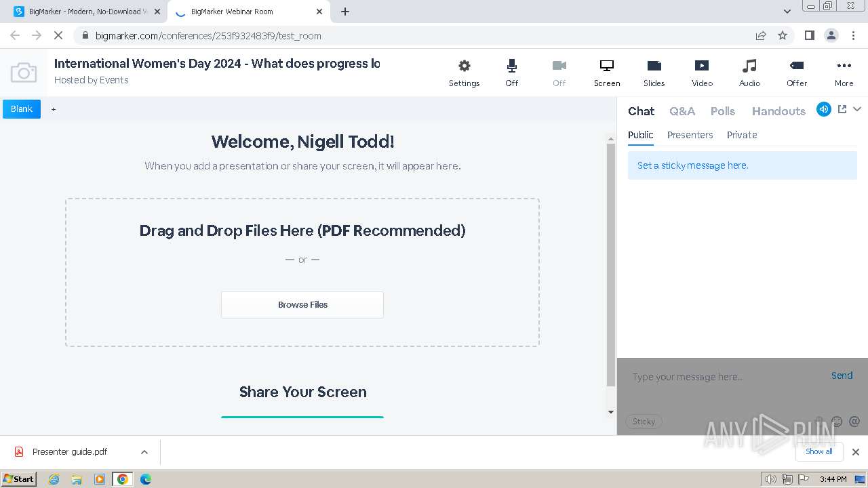
Task: Open the Windows Start menu
Action: pos(19,479)
